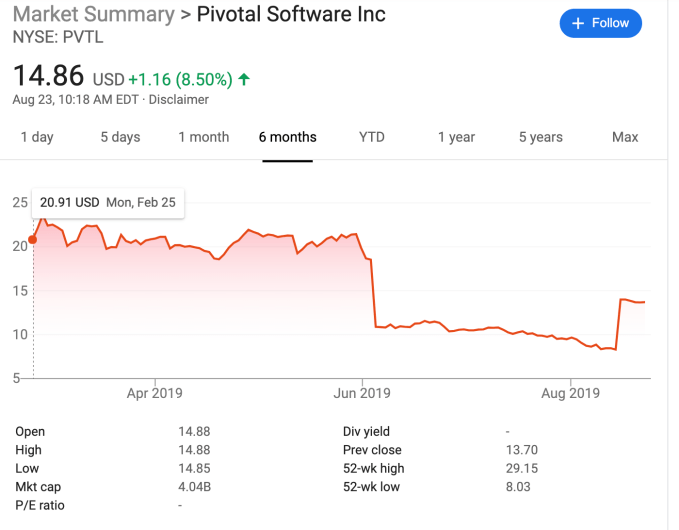Select the 1 month tab
This screenshot has width=679, height=530.
(x=204, y=137)
